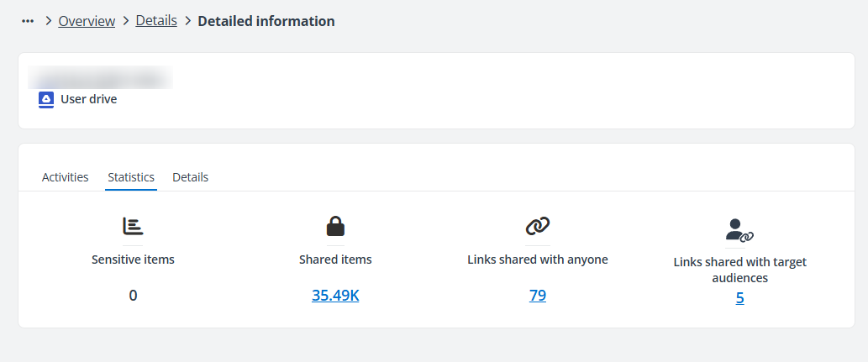This screenshot has height=362, width=868.
Task: Click the Links shared with anyone label
Action: 538,260
